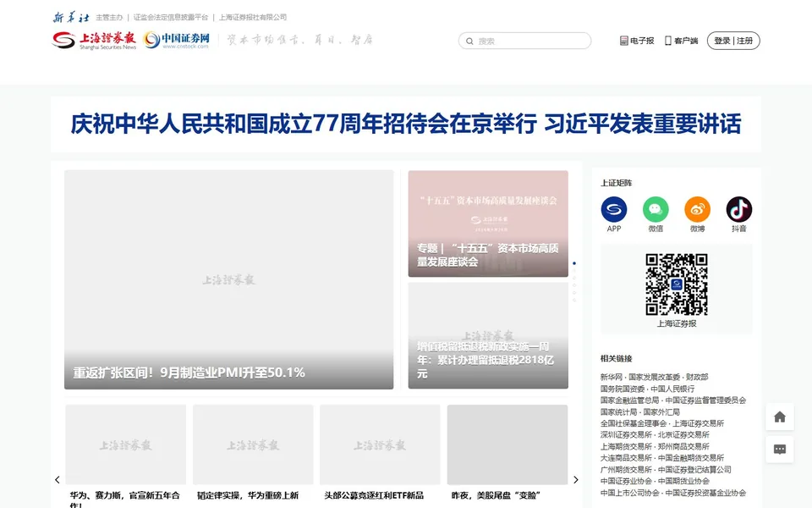
Task: Open the 中国金融期货交易所 link
Action: [691, 458]
